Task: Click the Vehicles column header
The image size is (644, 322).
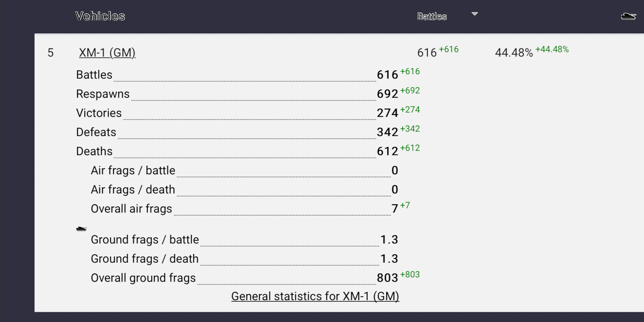Action: [100, 16]
